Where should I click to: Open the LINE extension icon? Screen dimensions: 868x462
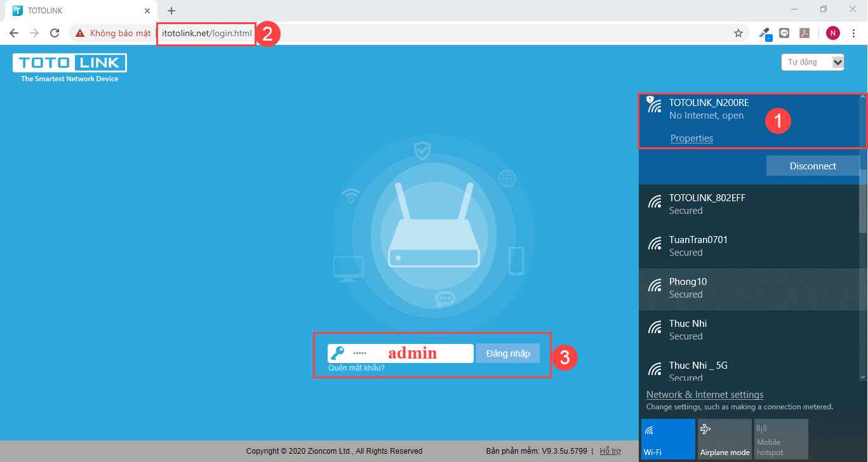coord(784,33)
